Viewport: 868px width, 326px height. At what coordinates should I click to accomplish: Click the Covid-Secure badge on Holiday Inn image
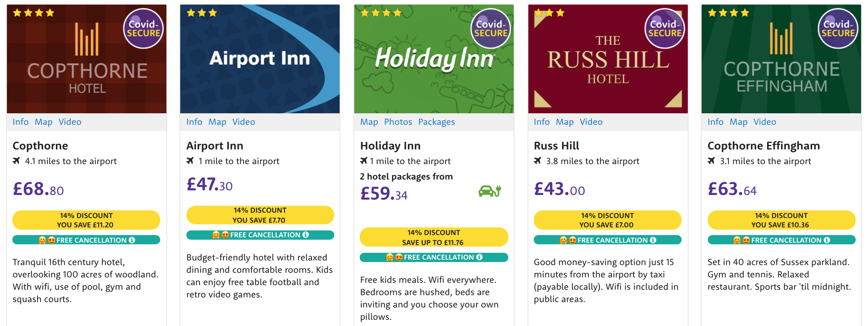tap(491, 29)
